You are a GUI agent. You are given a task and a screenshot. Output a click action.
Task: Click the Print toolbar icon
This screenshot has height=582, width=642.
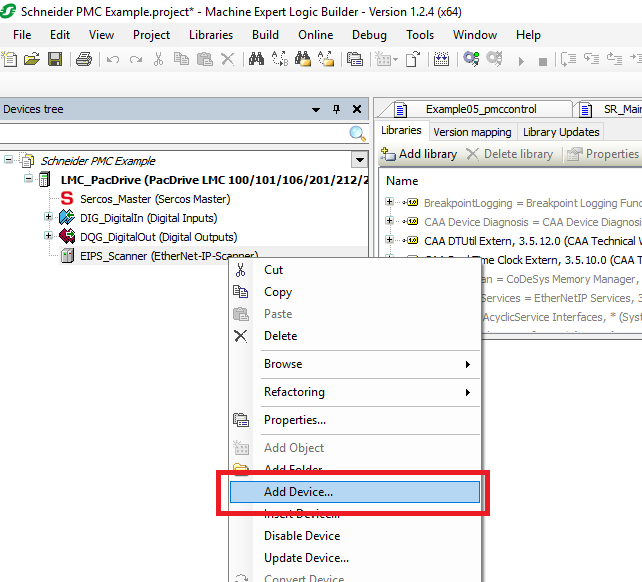[84, 59]
